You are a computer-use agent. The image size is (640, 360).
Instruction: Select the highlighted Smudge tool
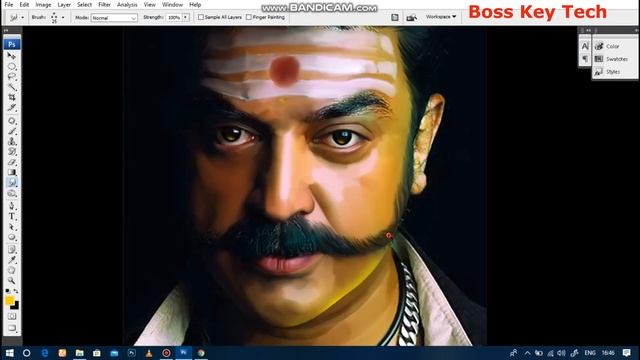[12, 182]
